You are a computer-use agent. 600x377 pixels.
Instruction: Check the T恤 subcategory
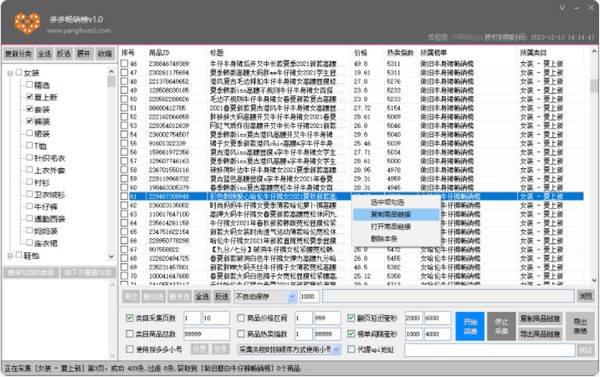[29, 145]
